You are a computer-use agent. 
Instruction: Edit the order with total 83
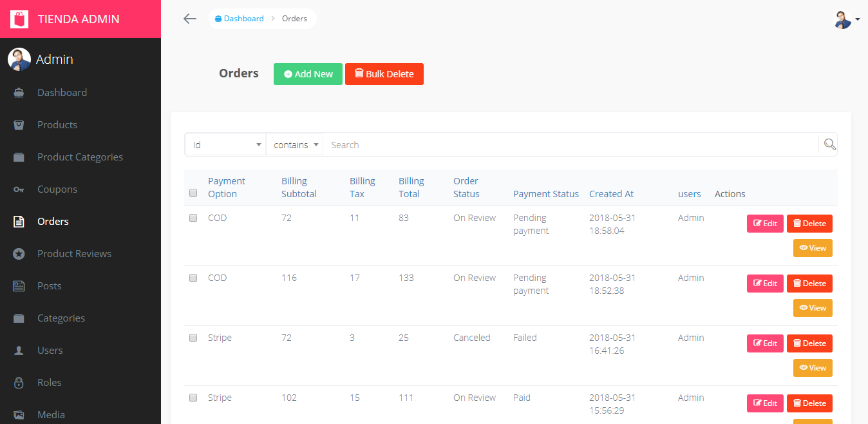point(765,224)
